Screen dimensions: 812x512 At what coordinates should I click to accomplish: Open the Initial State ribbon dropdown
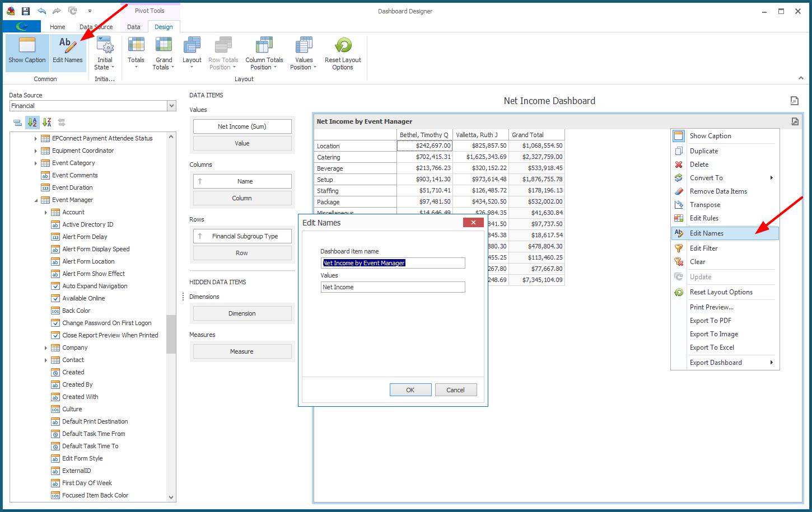tap(105, 53)
